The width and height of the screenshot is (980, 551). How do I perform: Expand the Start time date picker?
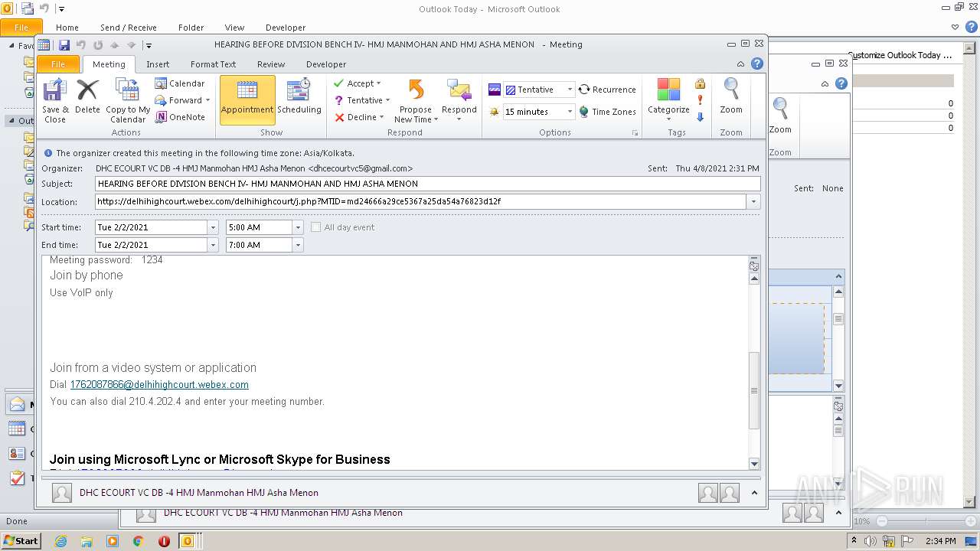213,227
